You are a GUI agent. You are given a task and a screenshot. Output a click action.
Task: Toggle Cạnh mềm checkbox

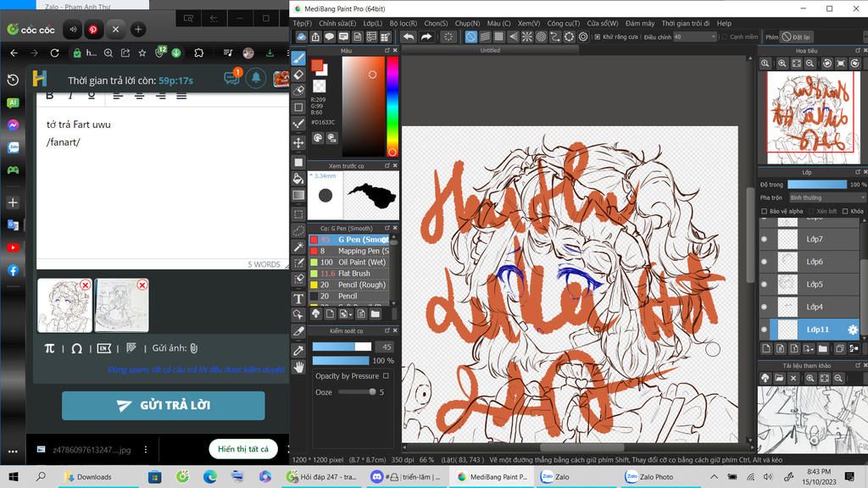coord(725,37)
